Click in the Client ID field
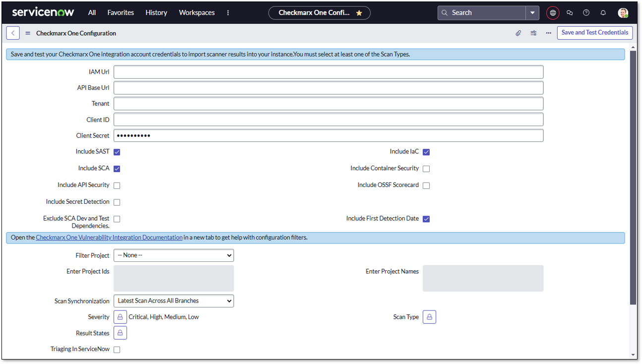Viewport: 642px width, 364px height. coord(328,120)
